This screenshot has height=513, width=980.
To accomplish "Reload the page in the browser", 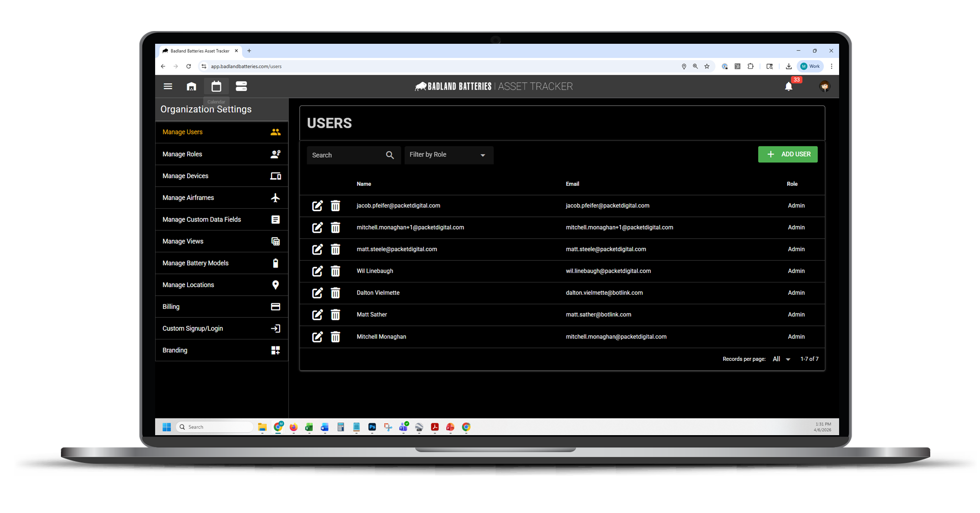I will (x=189, y=66).
